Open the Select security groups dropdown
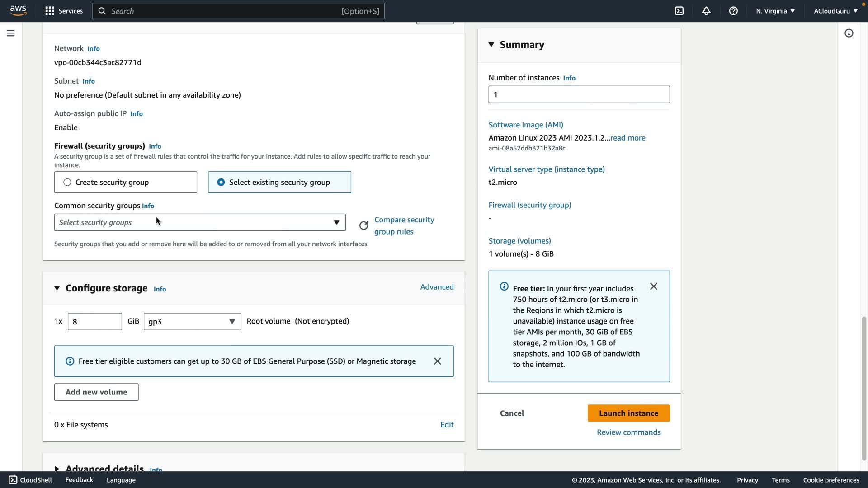Image resolution: width=868 pixels, height=488 pixels. coord(200,222)
